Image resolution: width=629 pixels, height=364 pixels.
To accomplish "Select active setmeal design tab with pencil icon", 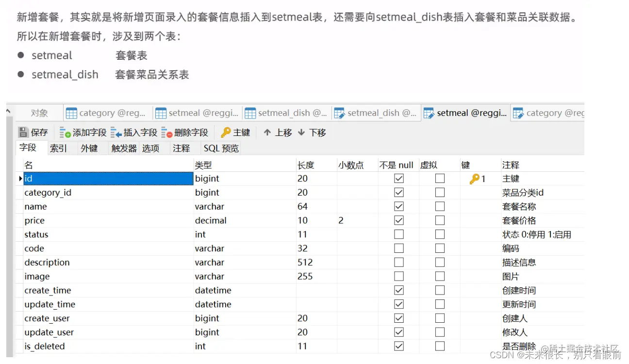I will tap(465, 113).
